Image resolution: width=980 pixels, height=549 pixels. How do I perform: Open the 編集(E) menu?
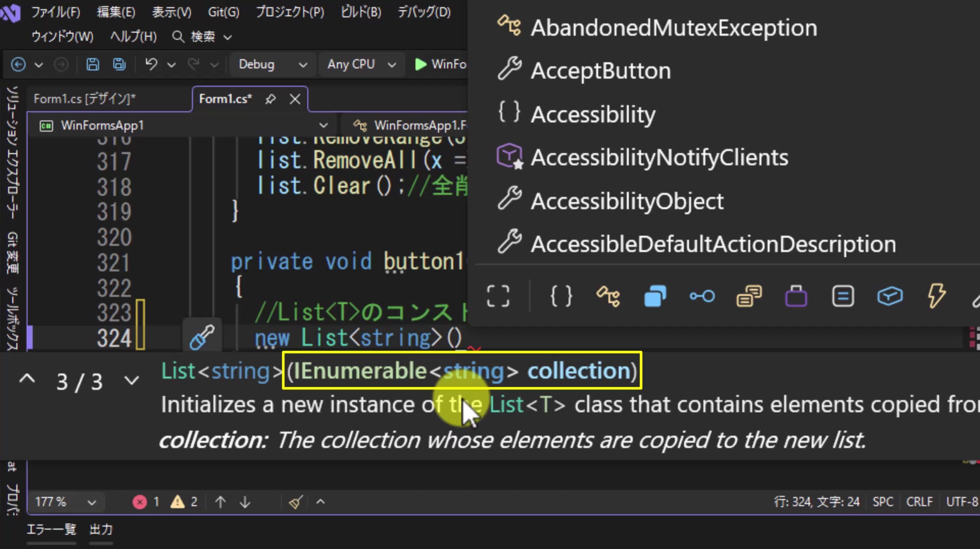pos(116,12)
